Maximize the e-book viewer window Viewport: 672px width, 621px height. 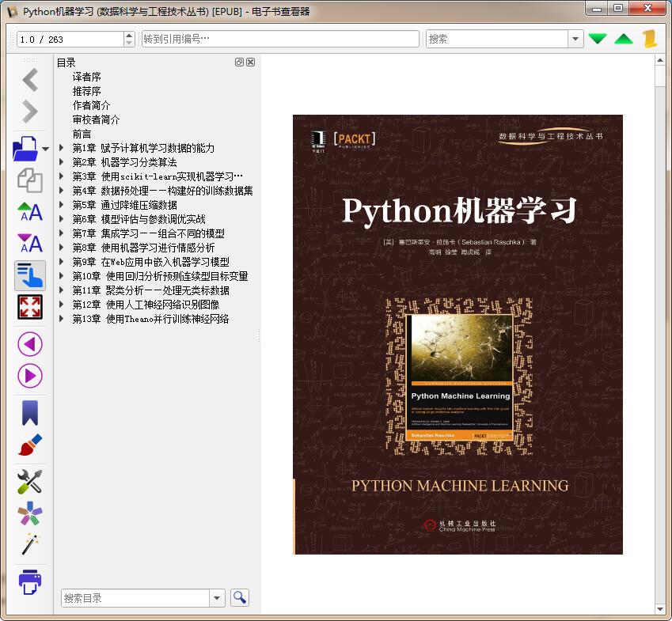618,8
